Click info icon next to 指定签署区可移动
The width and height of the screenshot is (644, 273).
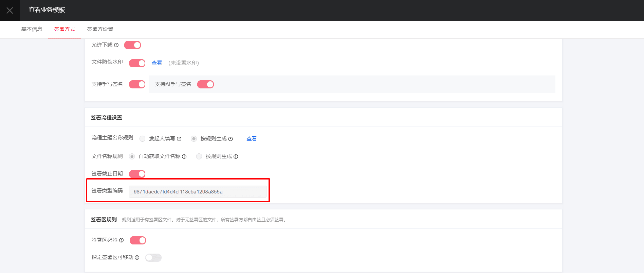137,257
